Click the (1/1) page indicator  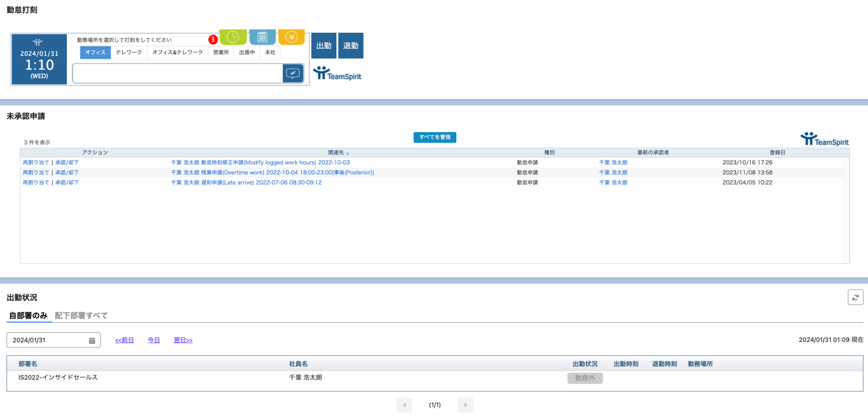click(435, 405)
